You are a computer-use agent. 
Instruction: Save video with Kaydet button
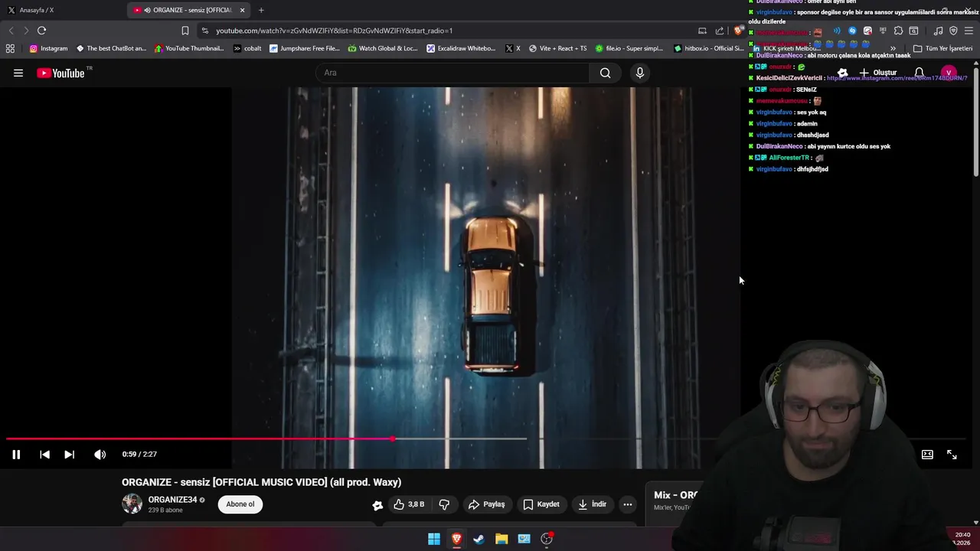tap(541, 504)
